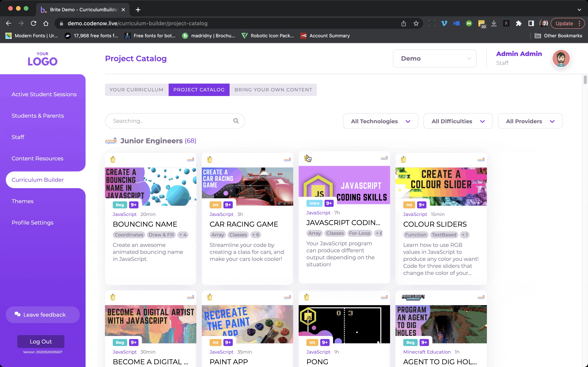Click the admin avatar picture
Screen dimensions: 588x367
561,59
